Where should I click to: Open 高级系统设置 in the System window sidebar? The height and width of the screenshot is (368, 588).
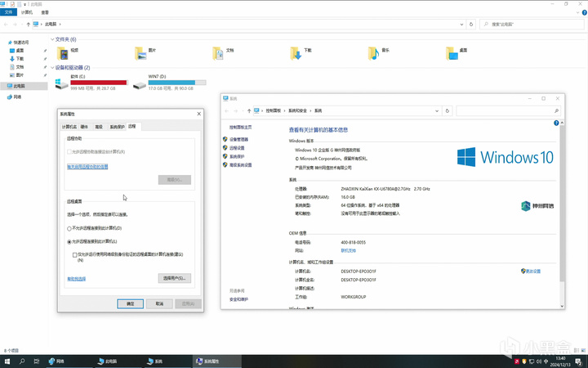pos(240,165)
